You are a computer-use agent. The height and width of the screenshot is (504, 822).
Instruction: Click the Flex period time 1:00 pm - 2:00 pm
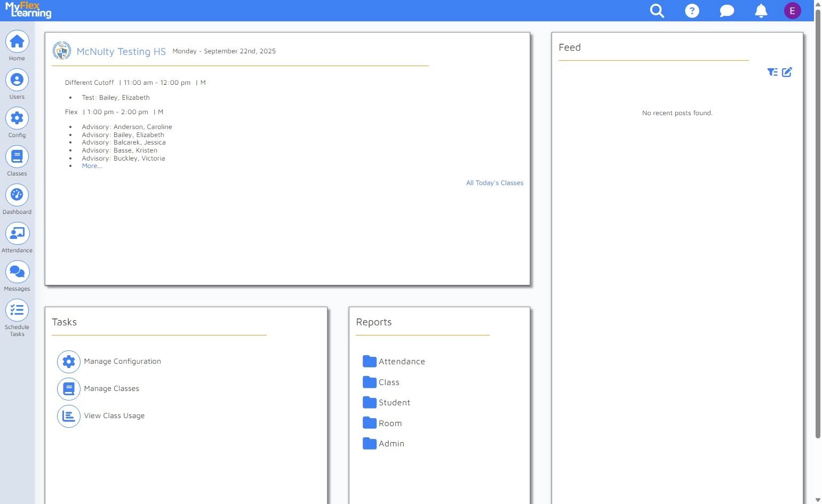pyautogui.click(x=118, y=112)
